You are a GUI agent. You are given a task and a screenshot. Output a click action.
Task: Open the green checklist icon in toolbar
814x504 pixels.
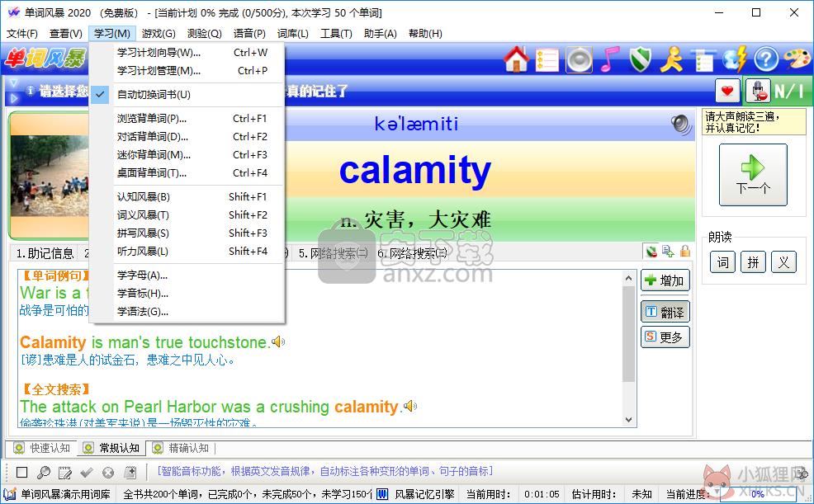point(703,60)
